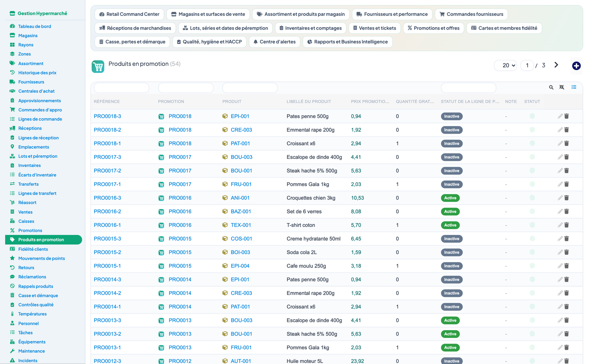Screen dimensions: 589x364
Task: Toggle statut indicator for row PRO0013-1
Action: pyautogui.click(x=532, y=347)
